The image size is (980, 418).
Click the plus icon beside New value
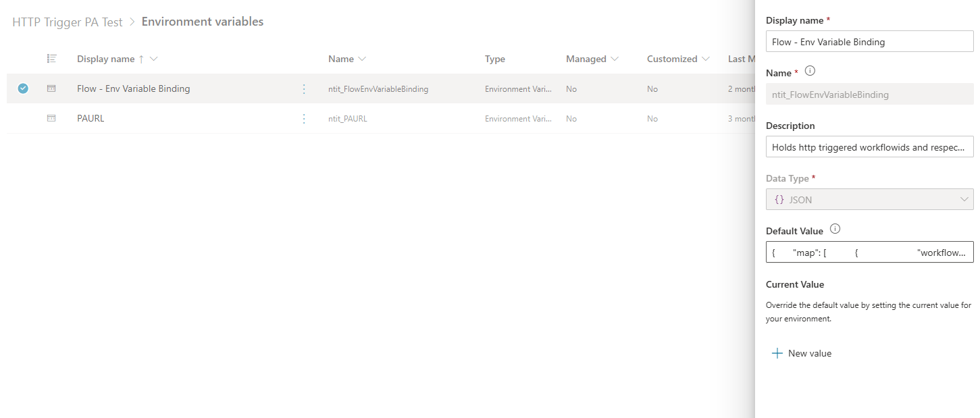(x=777, y=352)
